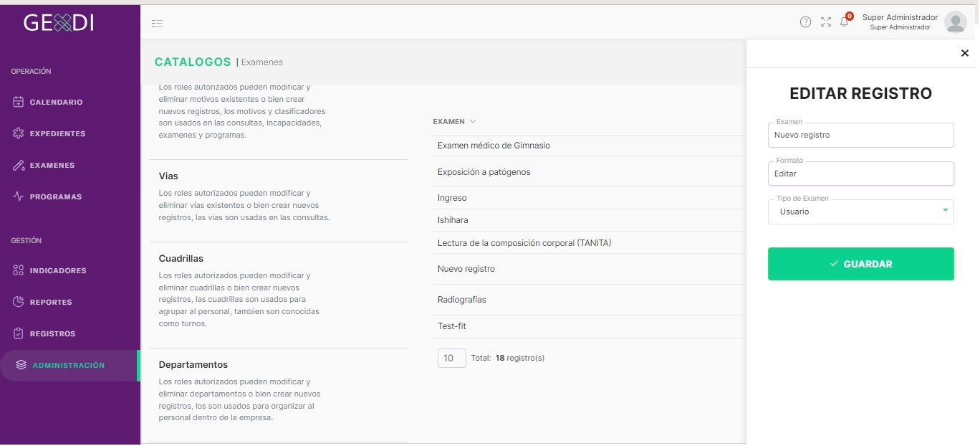980x446 pixels.
Task: Click the Reportes pie chart icon
Action: [19, 302]
